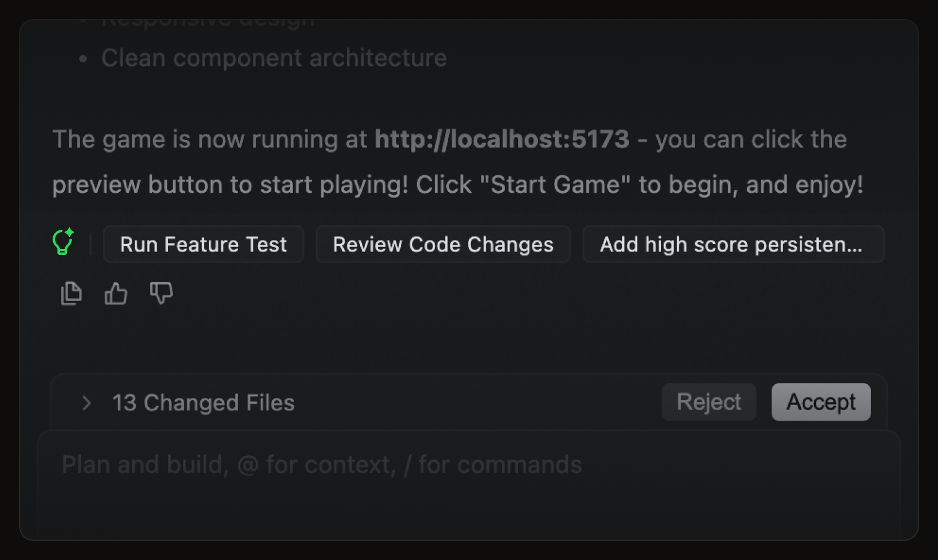The width and height of the screenshot is (938, 560).
Task: Run the Feature Test suggestion
Action: (203, 244)
